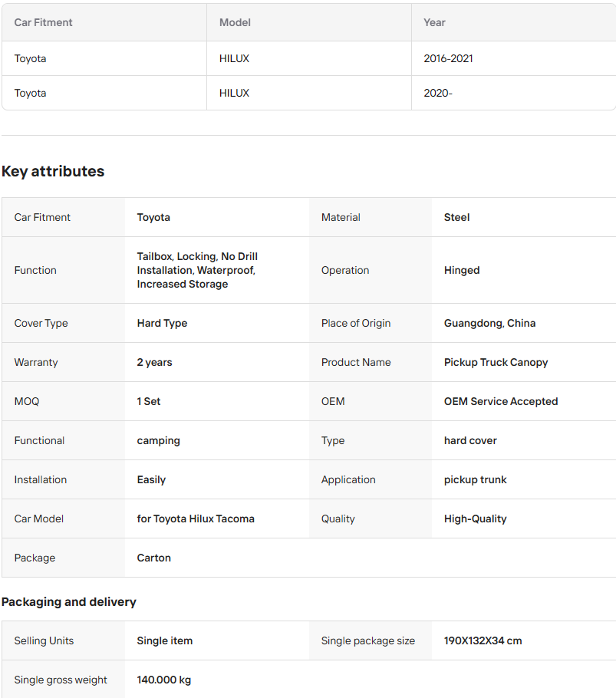Click the OEM Service Accepted value

(x=500, y=401)
